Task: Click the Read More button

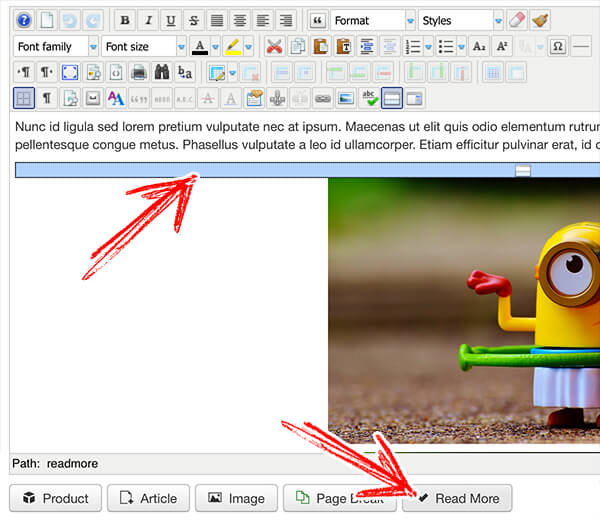Action: [457, 498]
